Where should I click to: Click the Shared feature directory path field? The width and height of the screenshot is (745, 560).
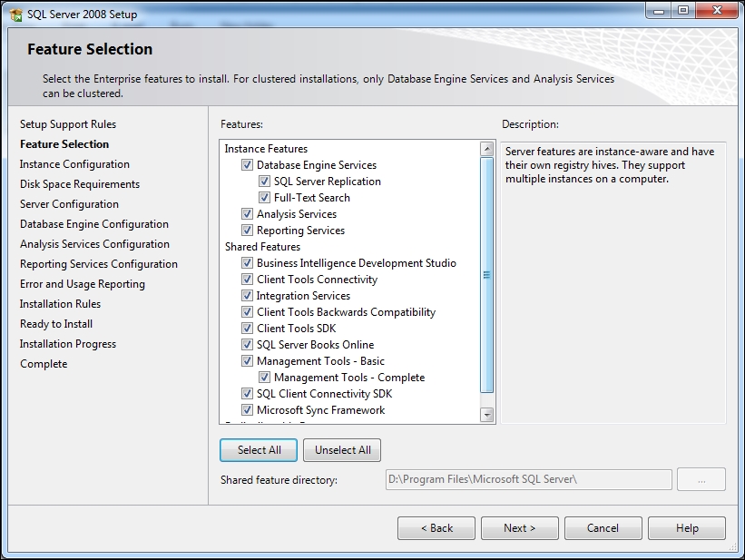(x=529, y=479)
